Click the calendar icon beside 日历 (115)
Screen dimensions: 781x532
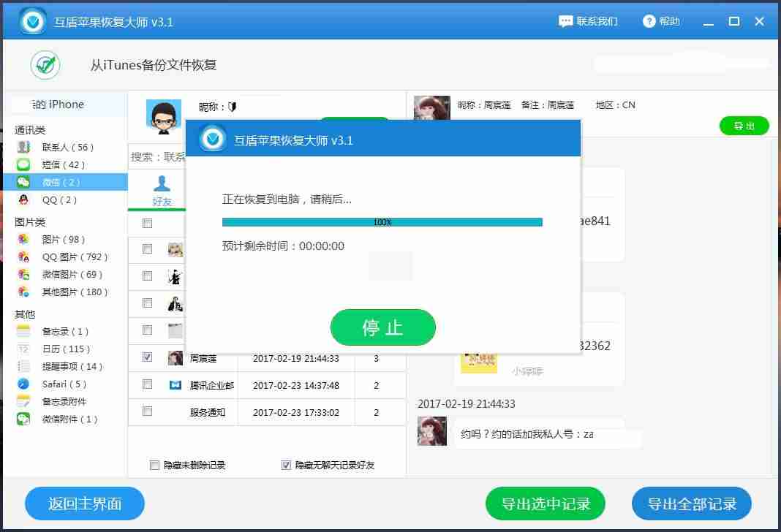coord(23,349)
